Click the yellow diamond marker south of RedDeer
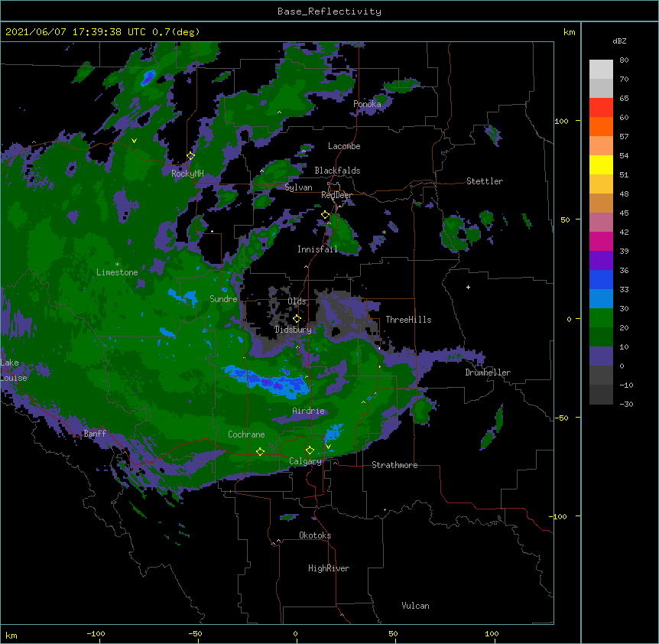The height and width of the screenshot is (644, 659). coord(325,215)
